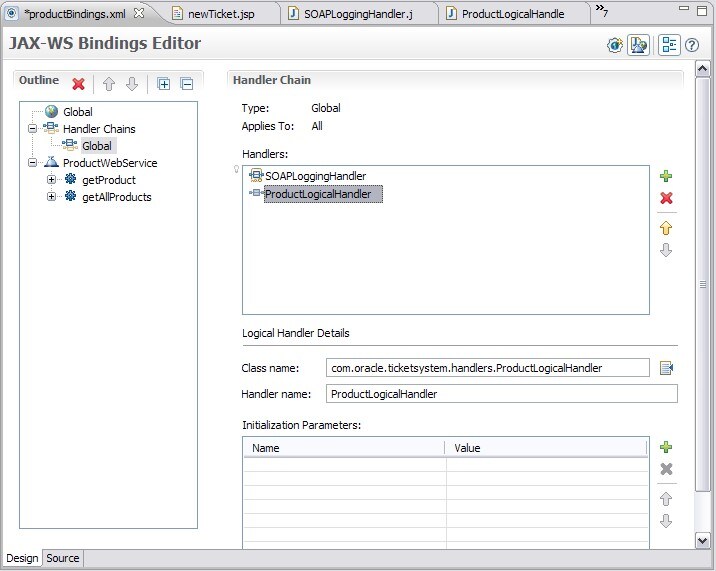Switch to newTicket.jsp tab
The image size is (716, 571).
click(221, 14)
